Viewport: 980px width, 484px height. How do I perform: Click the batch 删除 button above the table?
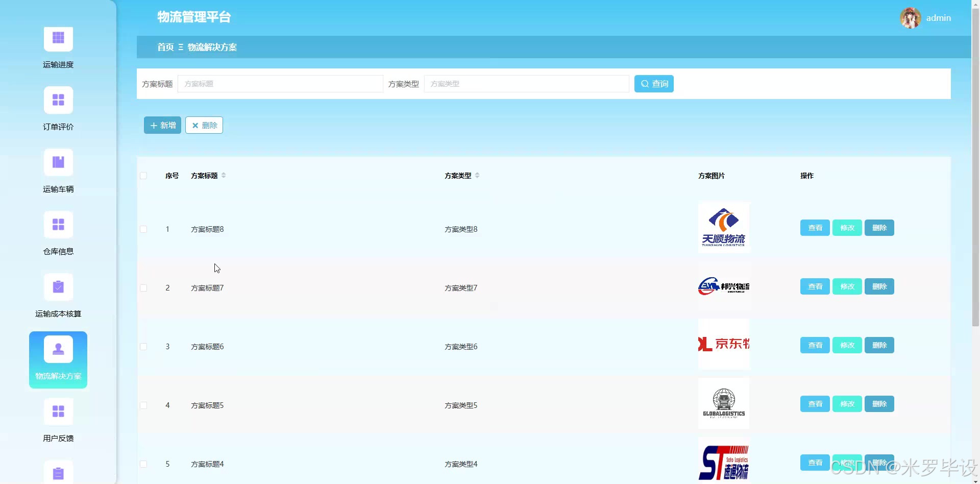tap(204, 125)
